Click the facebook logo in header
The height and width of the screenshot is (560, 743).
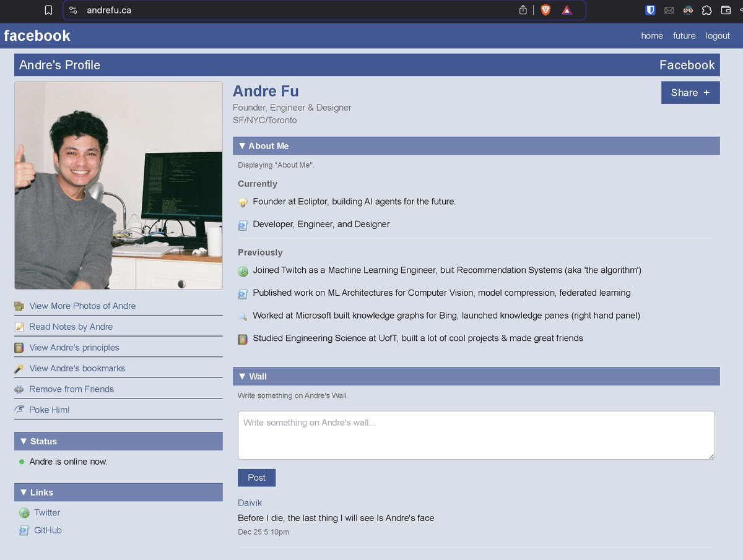[x=37, y=36]
